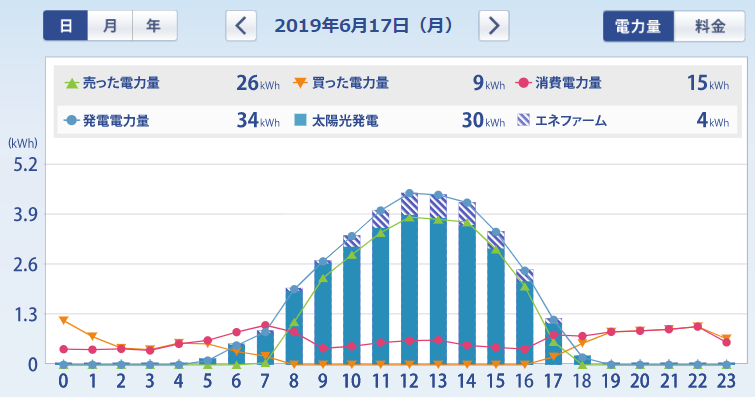The height and width of the screenshot is (397, 755).
Task: Click the 30 kWh solar value
Action: pos(483,120)
